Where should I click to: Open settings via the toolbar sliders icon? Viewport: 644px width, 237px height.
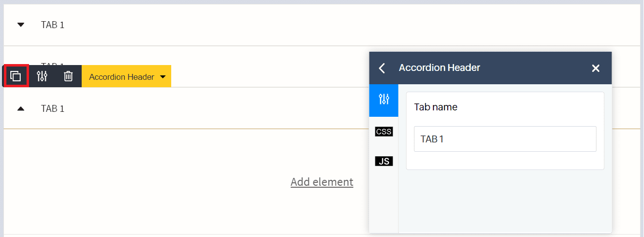click(42, 76)
